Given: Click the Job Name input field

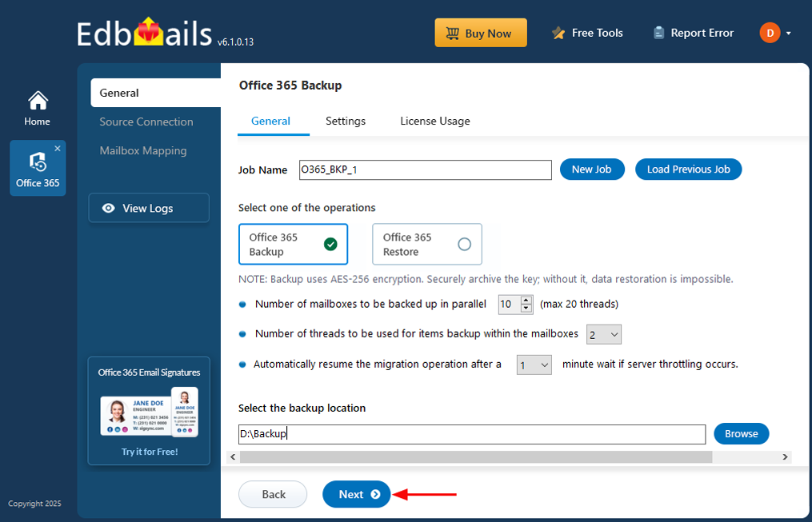Looking at the screenshot, I should [425, 169].
